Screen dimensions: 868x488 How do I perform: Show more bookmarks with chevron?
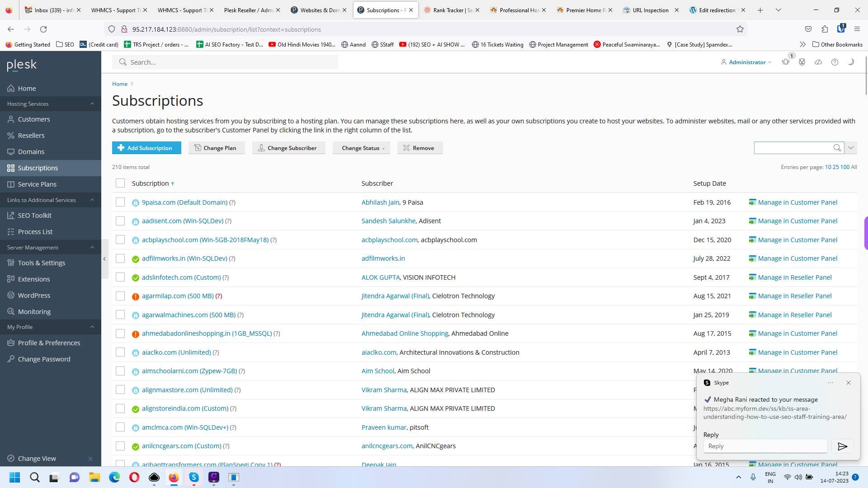802,44
